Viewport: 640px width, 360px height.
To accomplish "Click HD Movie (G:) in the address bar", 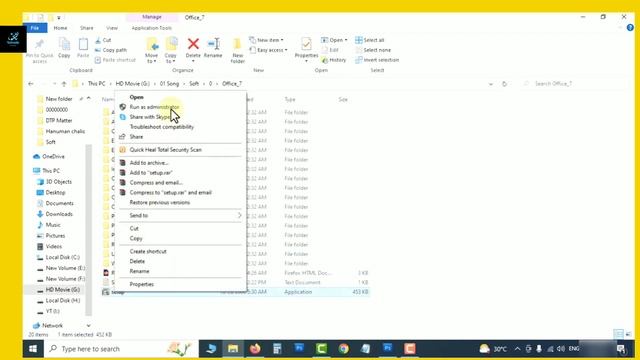I will pos(133,83).
